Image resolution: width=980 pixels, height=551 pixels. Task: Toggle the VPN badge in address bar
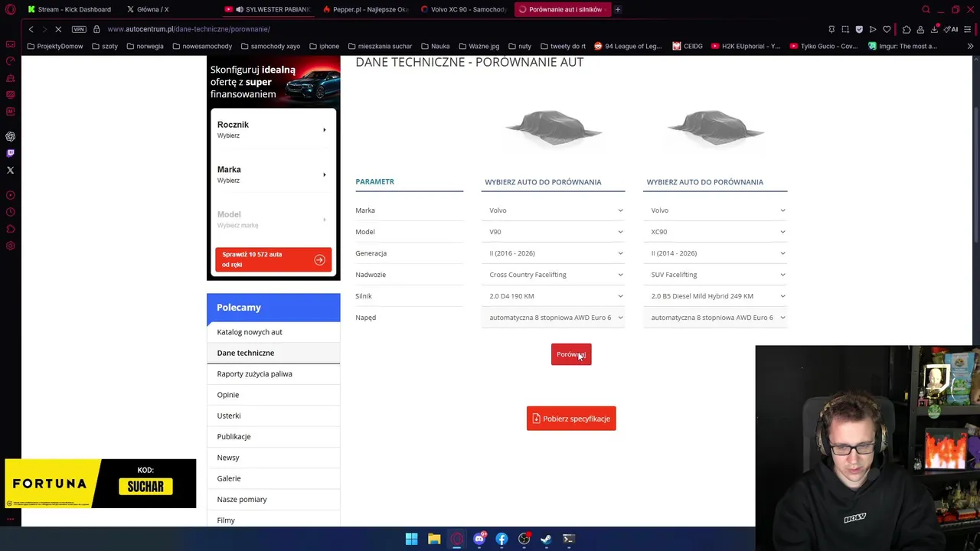[79, 29]
